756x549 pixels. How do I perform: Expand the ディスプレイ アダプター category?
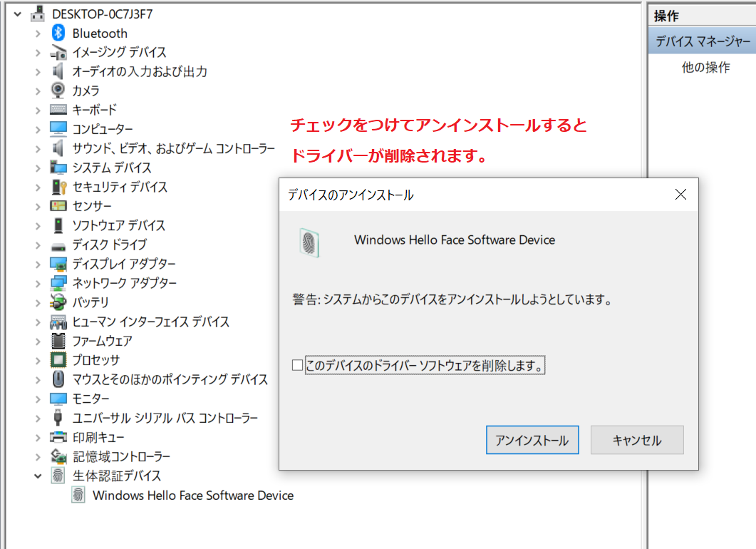[38, 264]
